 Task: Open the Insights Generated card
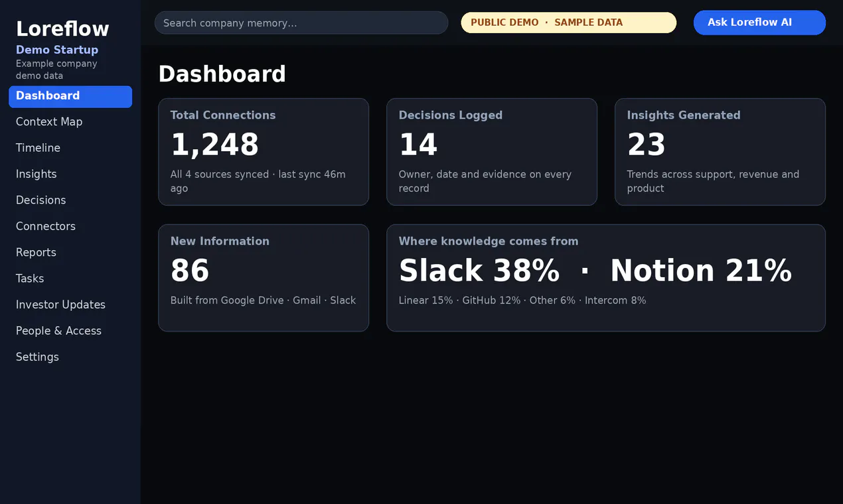point(720,152)
